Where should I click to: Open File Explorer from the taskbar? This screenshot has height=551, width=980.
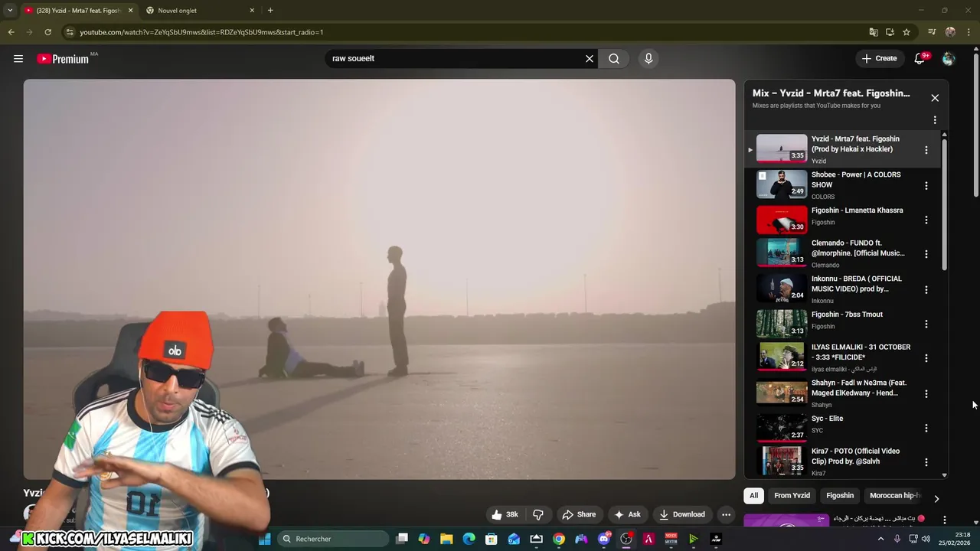pyautogui.click(x=446, y=539)
